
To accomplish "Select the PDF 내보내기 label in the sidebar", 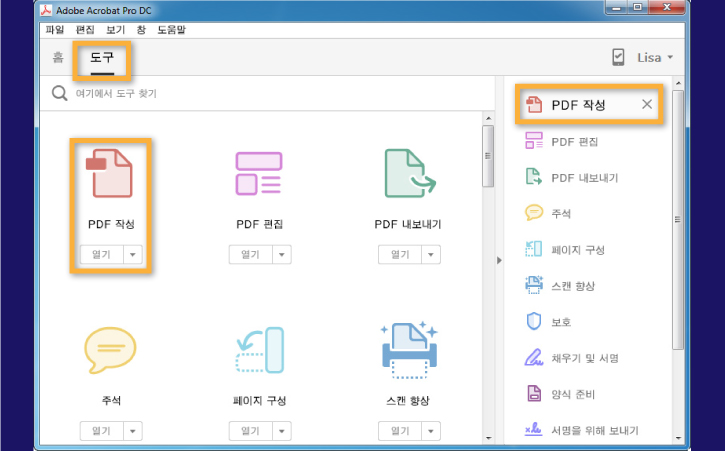I will pos(585,178).
